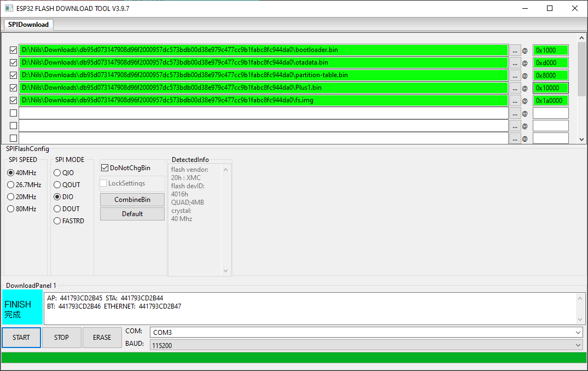
Task: Uncheck the partition-table.bin row checkbox
Action: pyautogui.click(x=13, y=76)
